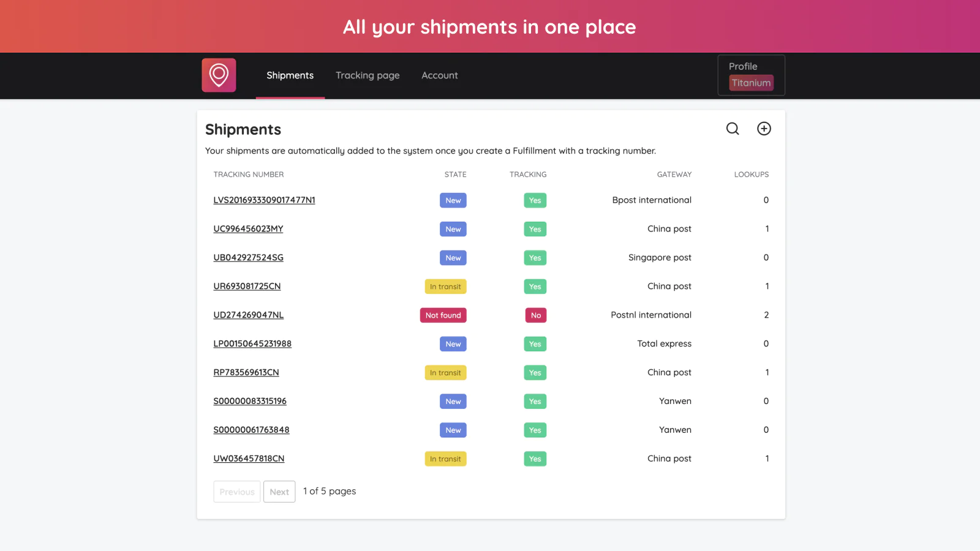The height and width of the screenshot is (551, 980).
Task: Click the Next page button
Action: point(279,492)
